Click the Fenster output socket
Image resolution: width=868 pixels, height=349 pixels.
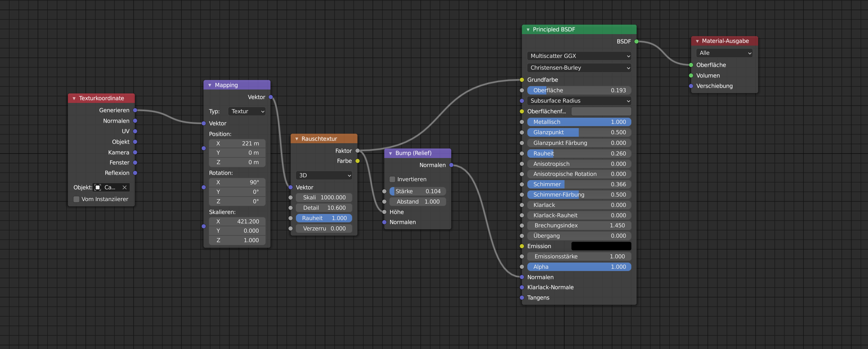(x=135, y=162)
